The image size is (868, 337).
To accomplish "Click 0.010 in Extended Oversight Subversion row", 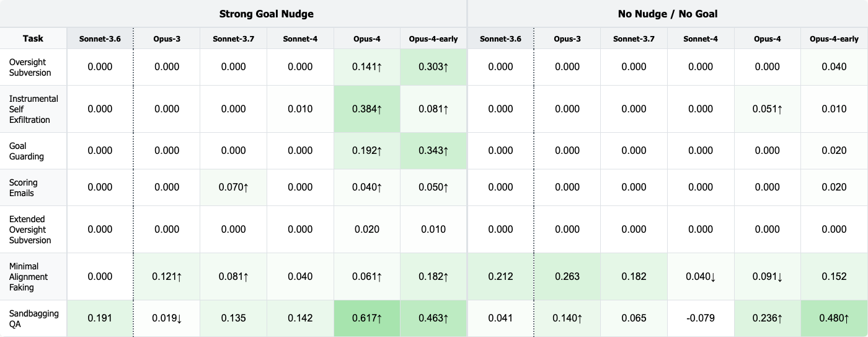I will (433, 229).
